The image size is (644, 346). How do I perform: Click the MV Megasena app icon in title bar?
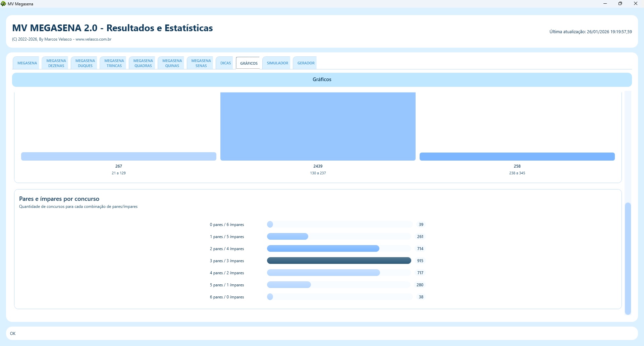[x=4, y=4]
